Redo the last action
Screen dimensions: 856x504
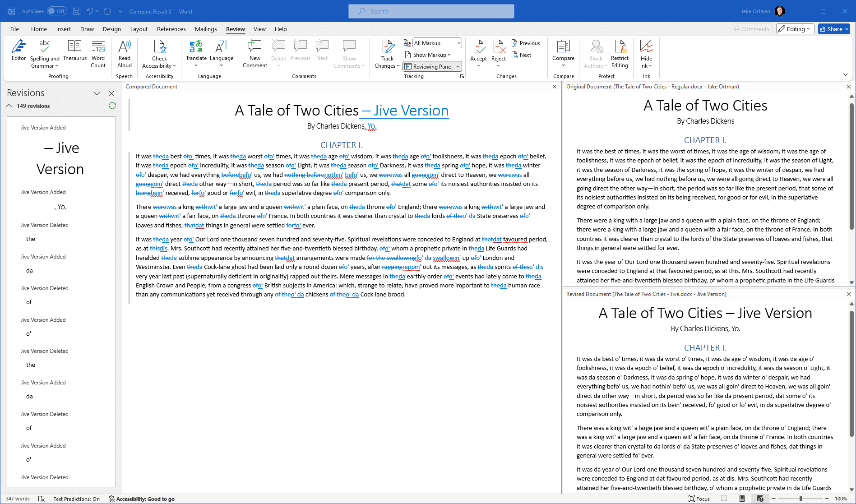click(107, 11)
